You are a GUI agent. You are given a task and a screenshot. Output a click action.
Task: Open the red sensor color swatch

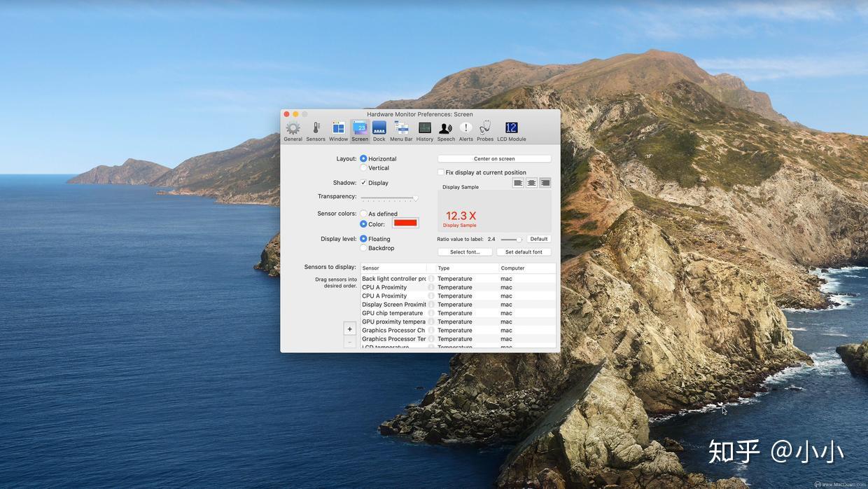tap(405, 223)
